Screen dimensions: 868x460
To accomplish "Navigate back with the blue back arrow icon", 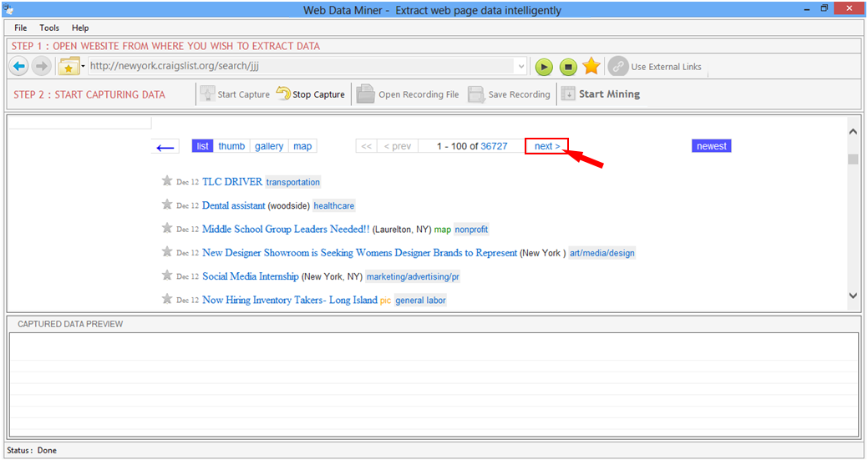I will pyautogui.click(x=19, y=67).
